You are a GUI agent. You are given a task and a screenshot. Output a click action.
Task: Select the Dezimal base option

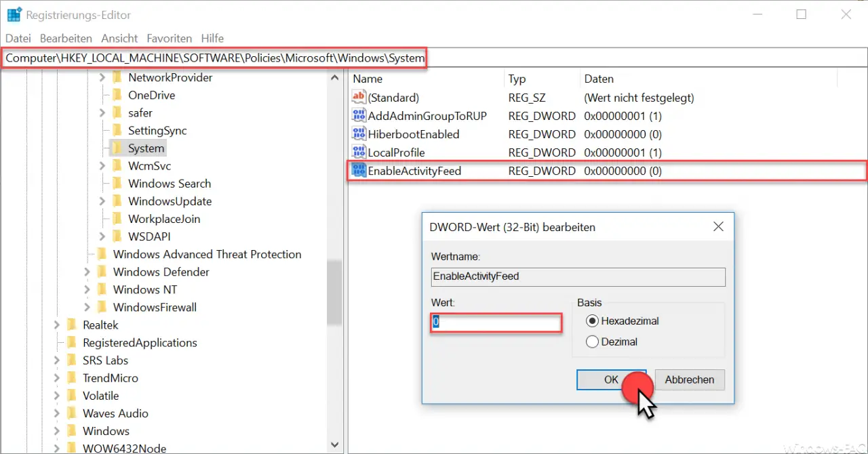coord(592,342)
